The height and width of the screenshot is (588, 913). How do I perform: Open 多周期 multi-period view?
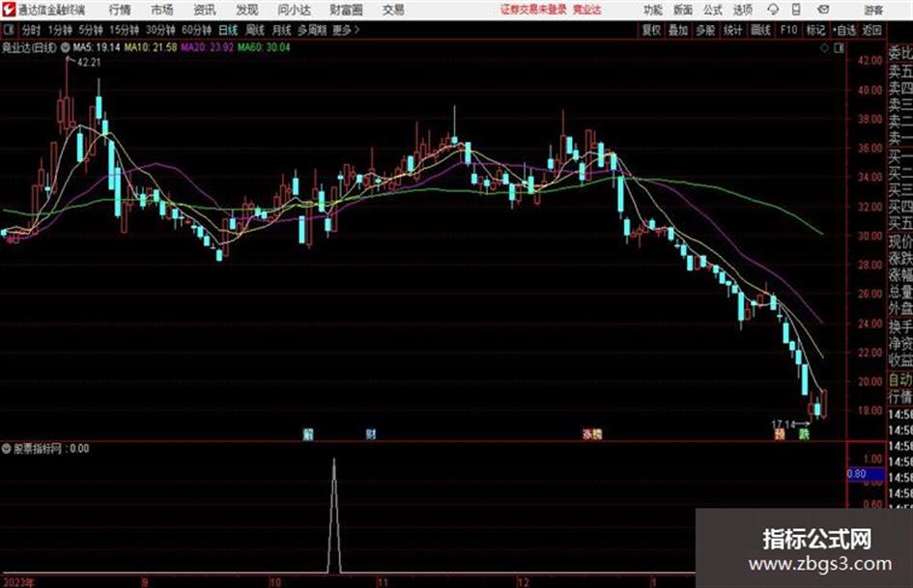312,30
